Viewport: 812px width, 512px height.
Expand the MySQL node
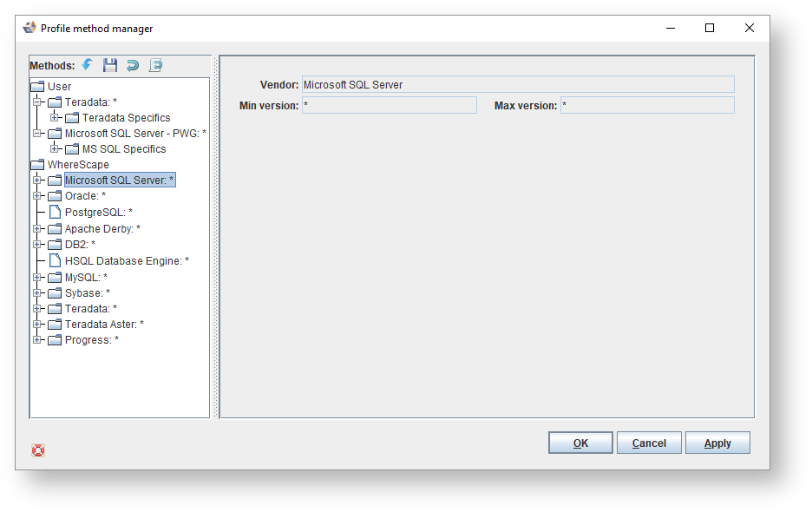click(37, 277)
